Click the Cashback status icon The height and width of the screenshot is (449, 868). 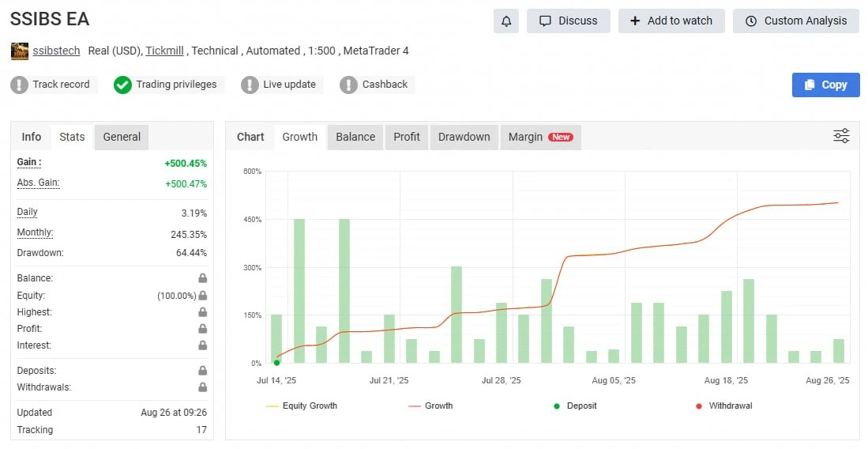[348, 85]
